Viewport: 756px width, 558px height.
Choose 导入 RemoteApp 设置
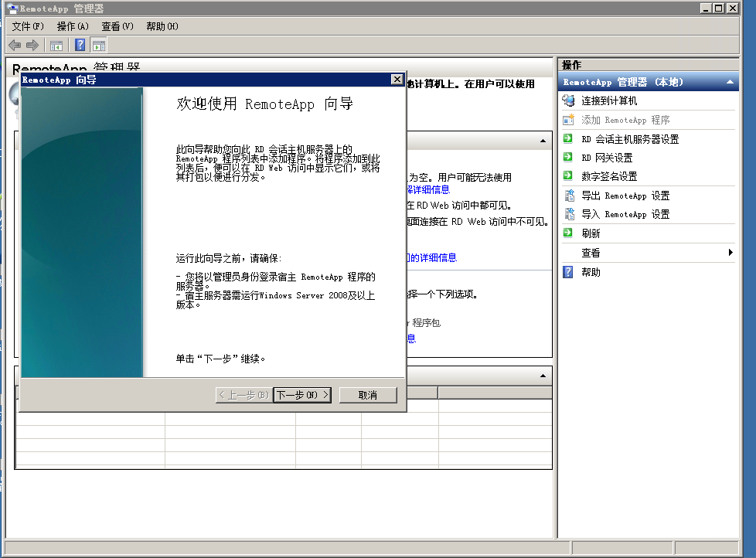point(625,214)
